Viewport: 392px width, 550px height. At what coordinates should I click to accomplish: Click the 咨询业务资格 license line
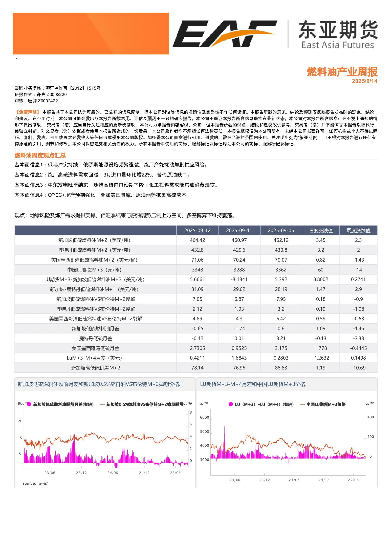57,88
